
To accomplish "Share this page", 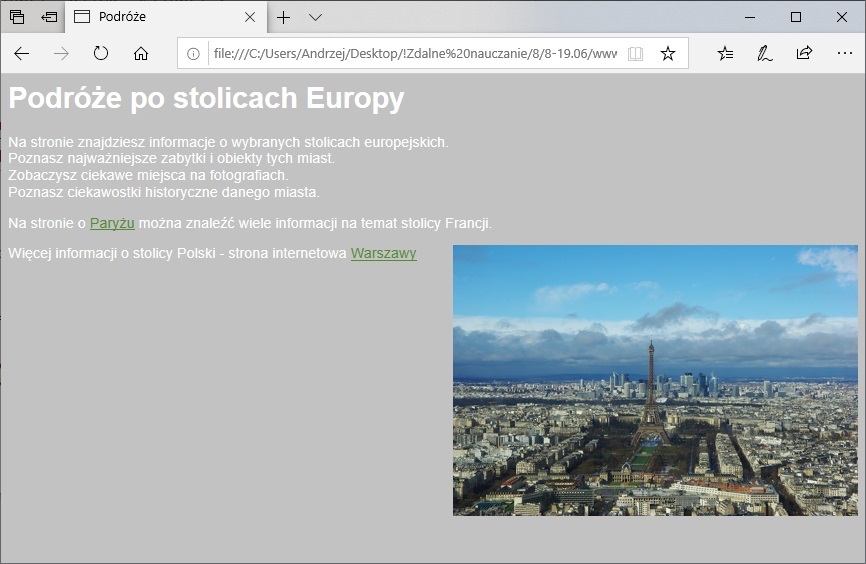I will pyautogui.click(x=804, y=54).
